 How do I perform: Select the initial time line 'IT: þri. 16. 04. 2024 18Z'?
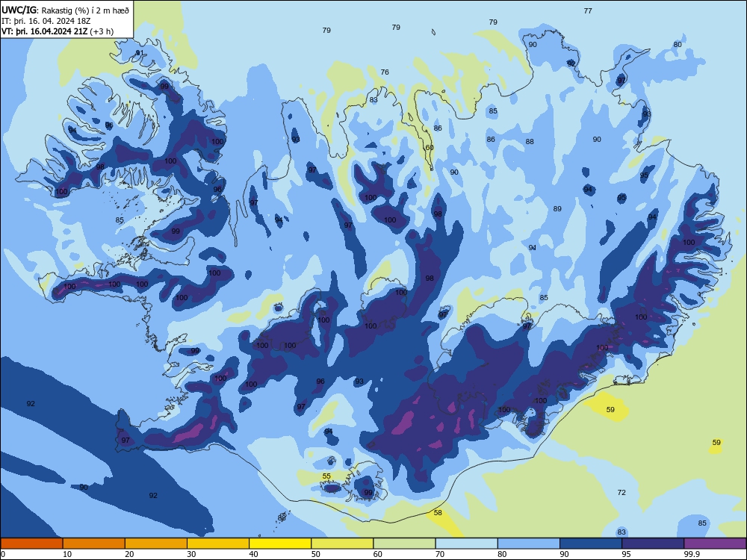(x=46, y=21)
